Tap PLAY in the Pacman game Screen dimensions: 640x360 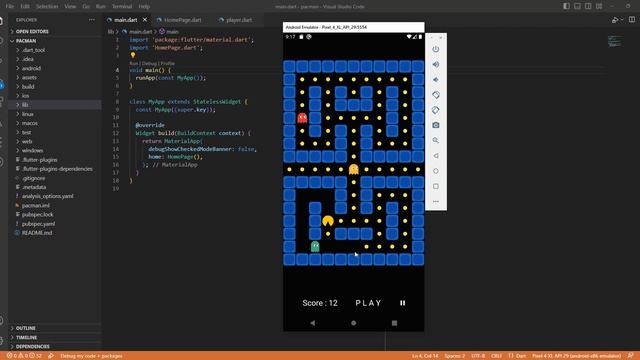(368, 303)
